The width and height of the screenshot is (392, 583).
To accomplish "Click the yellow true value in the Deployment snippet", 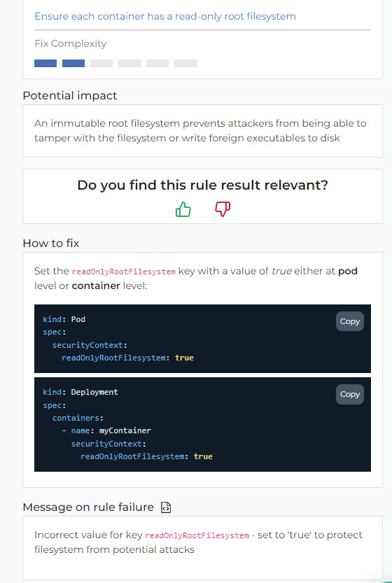I will coord(203,456).
